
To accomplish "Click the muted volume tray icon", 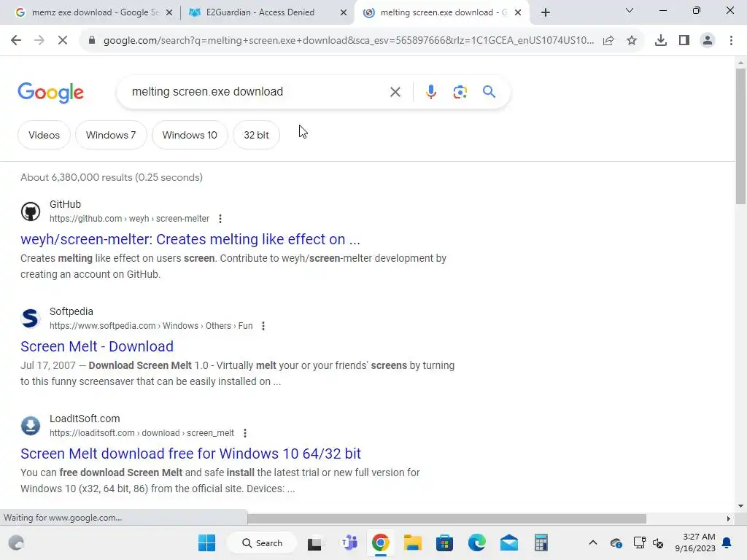I will pyautogui.click(x=658, y=542).
